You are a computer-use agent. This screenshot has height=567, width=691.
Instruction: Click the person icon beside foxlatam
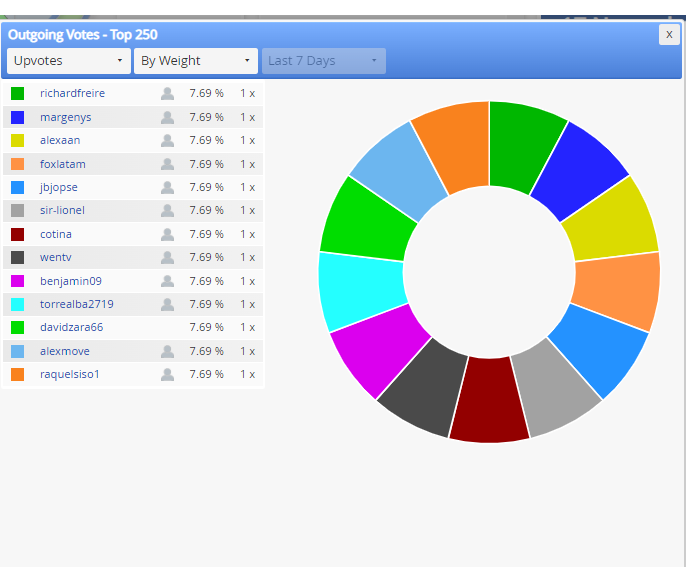pyautogui.click(x=167, y=164)
